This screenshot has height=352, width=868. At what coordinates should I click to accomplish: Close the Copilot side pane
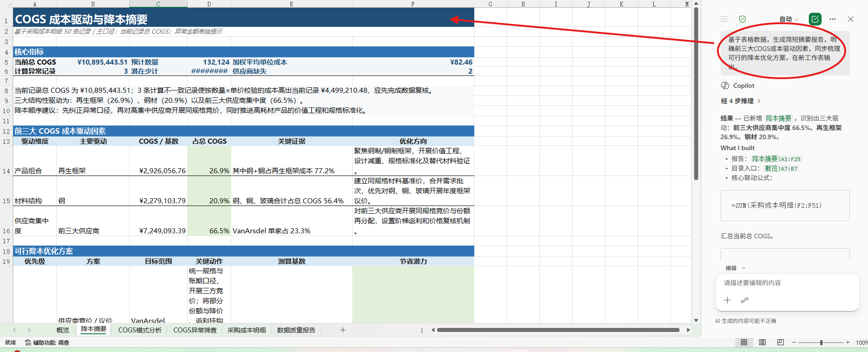[851, 19]
